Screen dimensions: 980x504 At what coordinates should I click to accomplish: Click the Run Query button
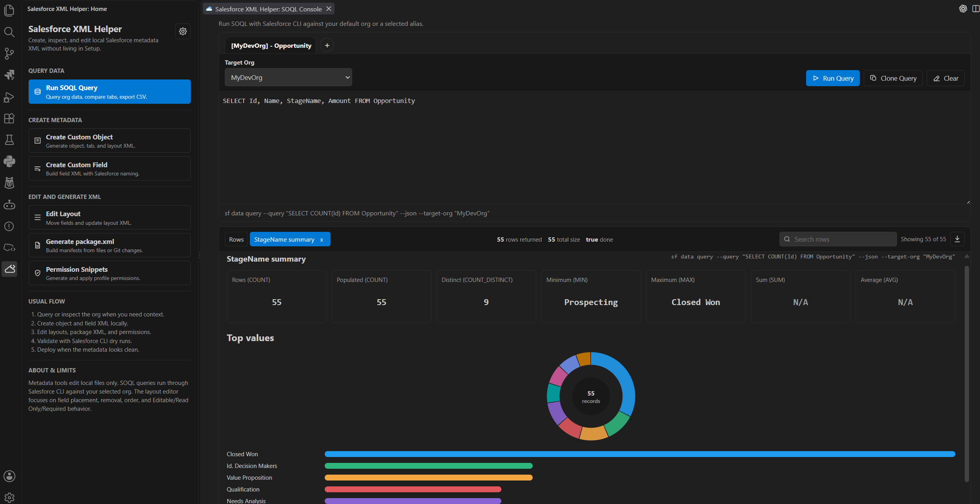[x=833, y=78]
